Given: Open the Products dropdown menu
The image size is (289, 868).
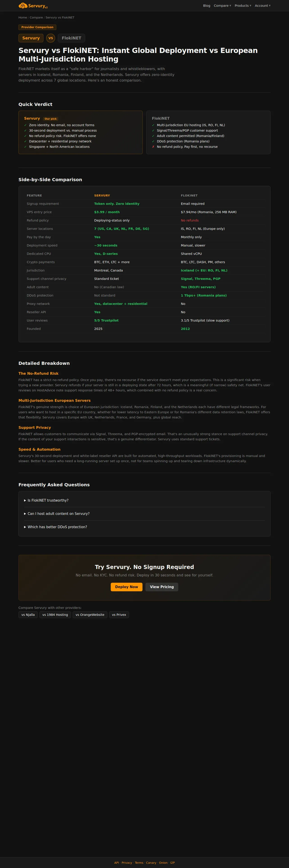Looking at the screenshot, I should [x=243, y=6].
